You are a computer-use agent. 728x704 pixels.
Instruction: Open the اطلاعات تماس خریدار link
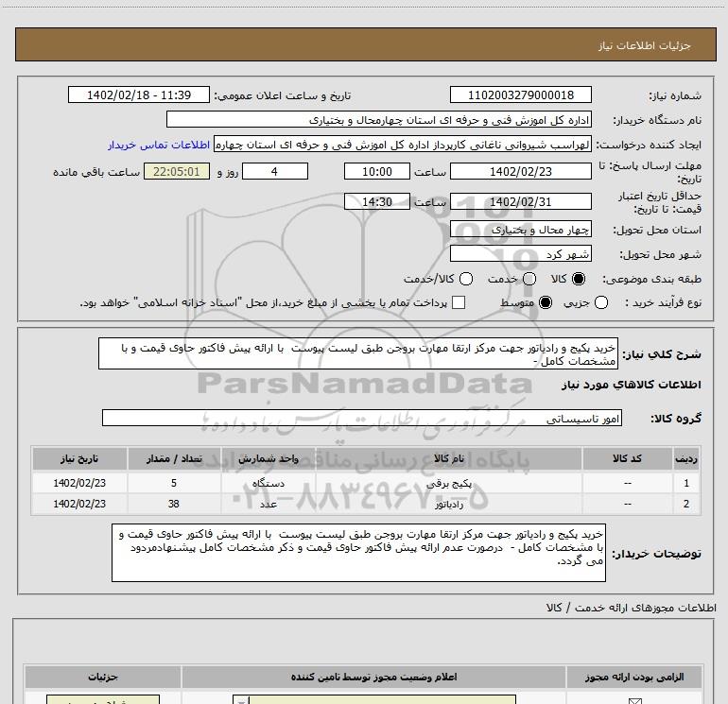159,145
